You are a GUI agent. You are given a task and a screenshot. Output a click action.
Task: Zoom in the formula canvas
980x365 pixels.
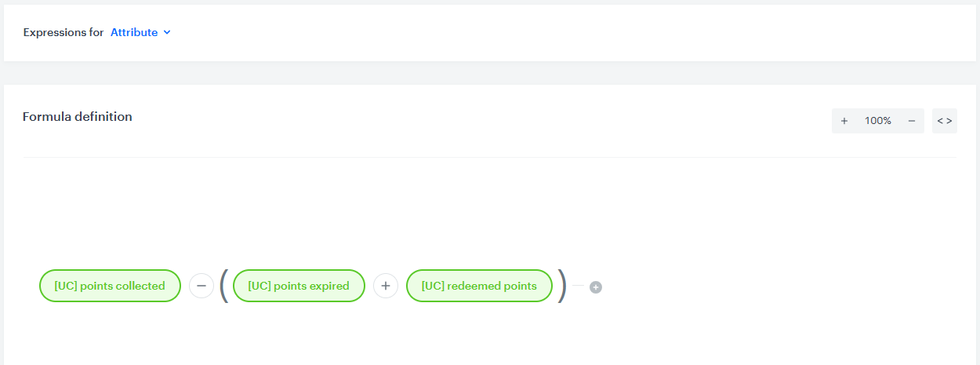[844, 121]
